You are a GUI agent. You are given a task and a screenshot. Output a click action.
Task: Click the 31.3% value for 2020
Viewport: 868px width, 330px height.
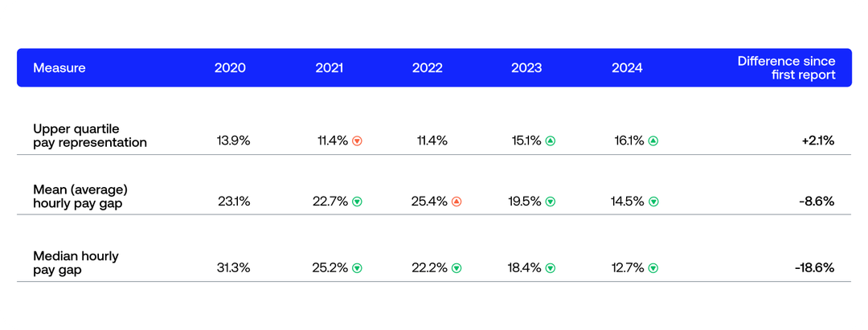(x=233, y=268)
